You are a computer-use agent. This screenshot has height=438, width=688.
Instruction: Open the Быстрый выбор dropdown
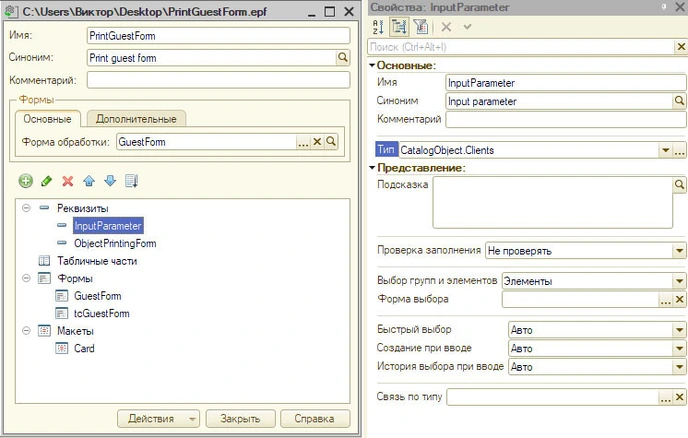pyautogui.click(x=677, y=329)
